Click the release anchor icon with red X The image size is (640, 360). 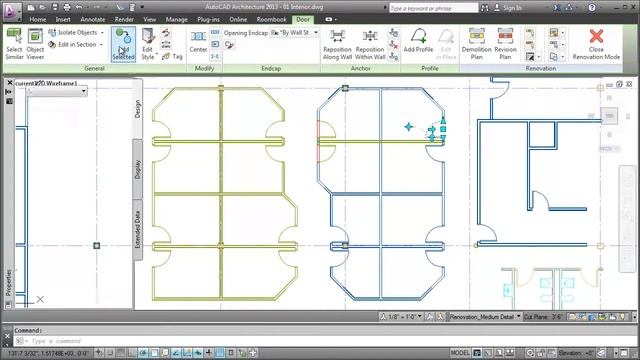[x=393, y=44]
